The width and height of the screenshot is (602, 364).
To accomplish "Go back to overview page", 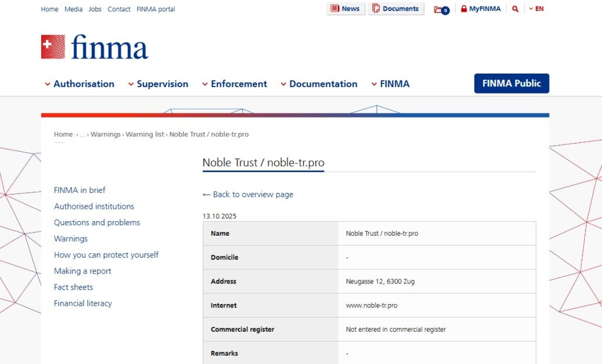I will pos(248,195).
